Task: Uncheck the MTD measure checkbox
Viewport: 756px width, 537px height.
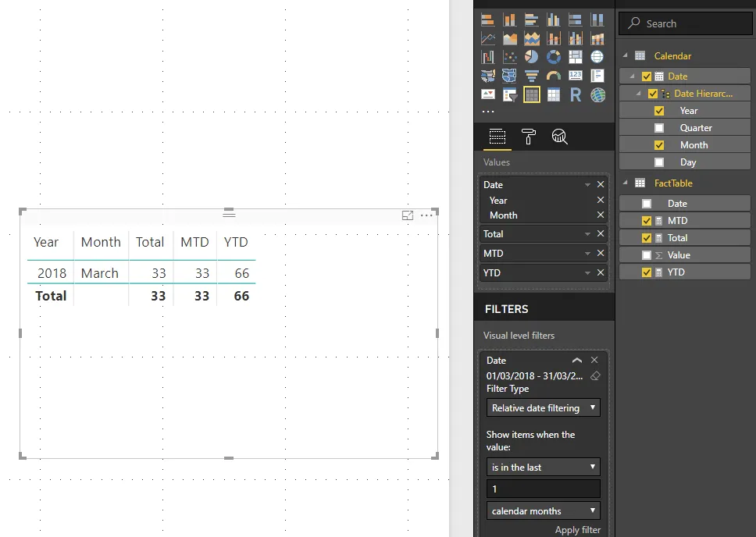Action: pos(647,221)
